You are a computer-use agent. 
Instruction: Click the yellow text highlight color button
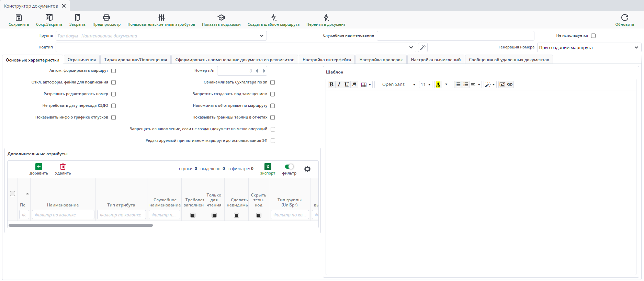(x=438, y=85)
